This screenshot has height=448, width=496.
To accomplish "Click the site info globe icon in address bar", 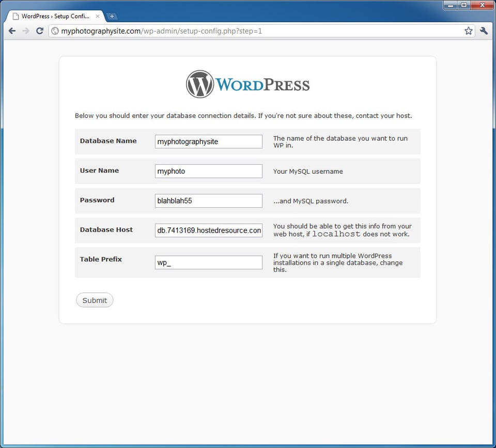I will 55,31.
